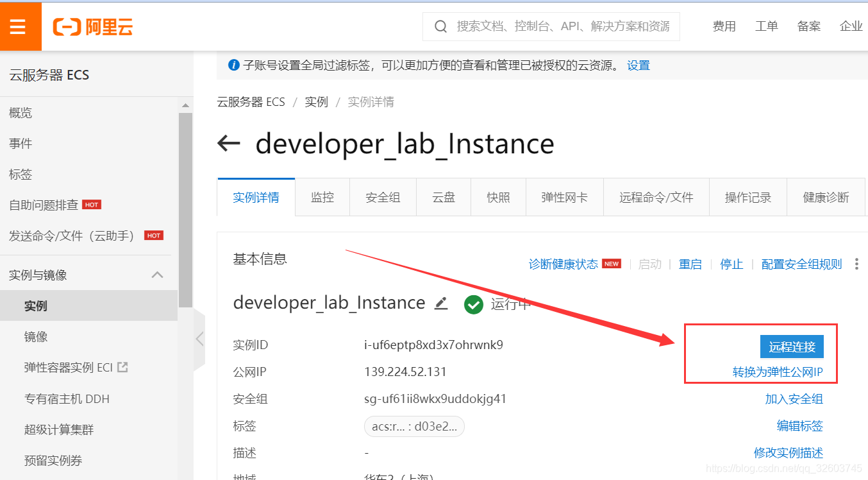Click the 实例 breadcrumb link

pyautogui.click(x=317, y=102)
